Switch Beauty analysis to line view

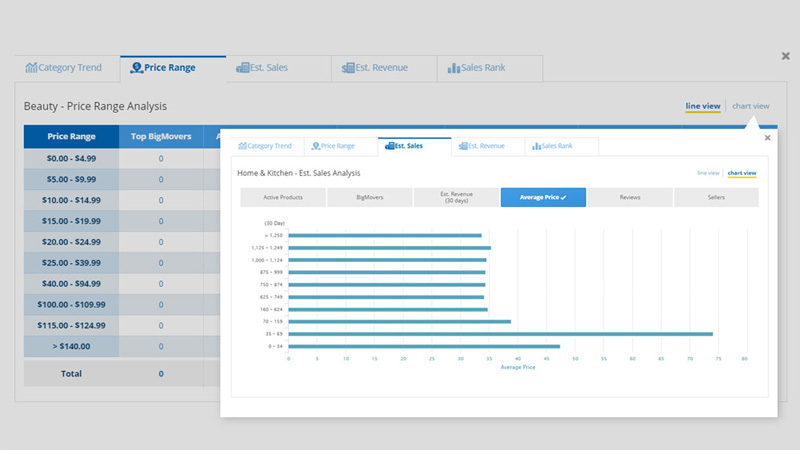click(x=703, y=106)
